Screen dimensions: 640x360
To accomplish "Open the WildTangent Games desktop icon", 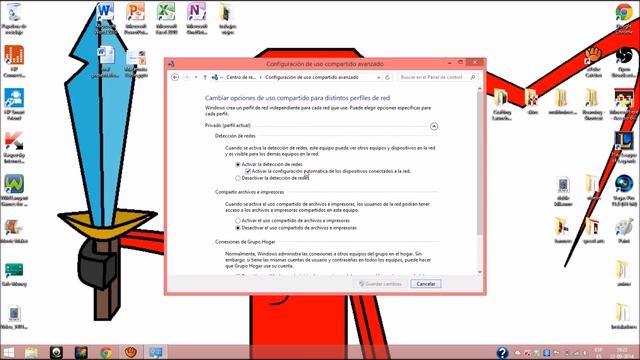I will 14,190.
